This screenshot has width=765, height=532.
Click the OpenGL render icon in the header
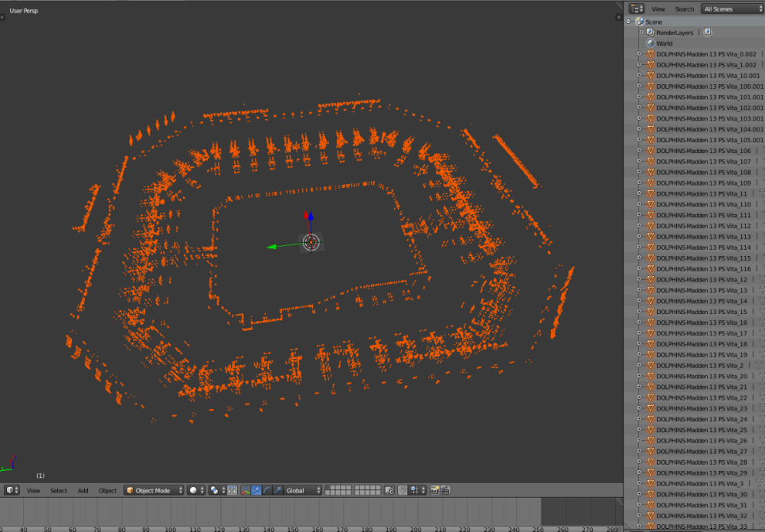[x=434, y=490]
